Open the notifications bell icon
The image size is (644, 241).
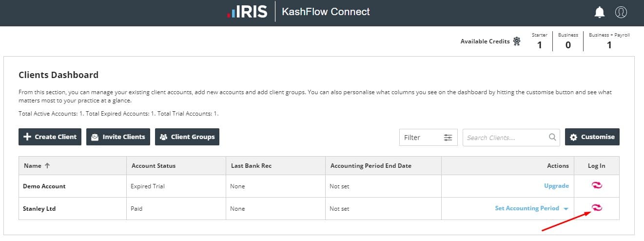[x=600, y=12]
